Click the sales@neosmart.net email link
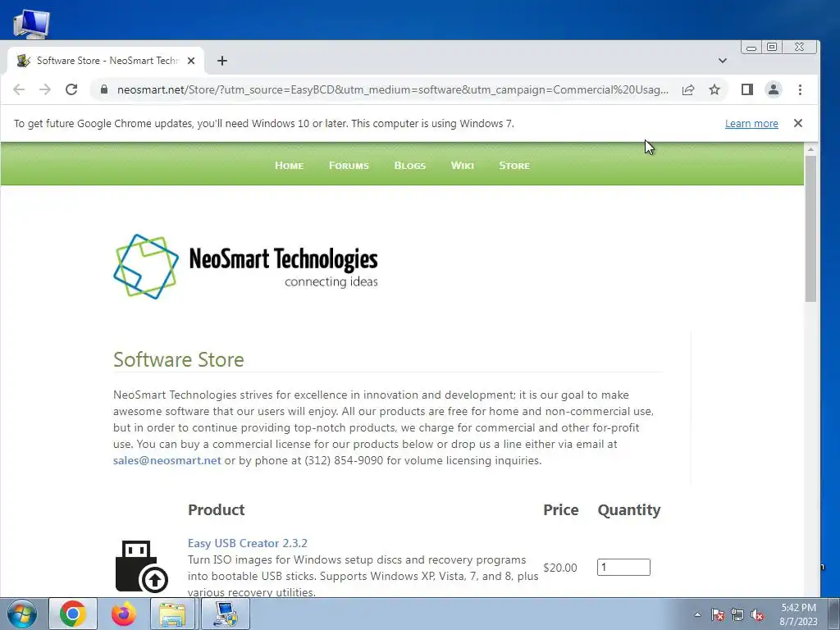The height and width of the screenshot is (630, 840). click(167, 460)
